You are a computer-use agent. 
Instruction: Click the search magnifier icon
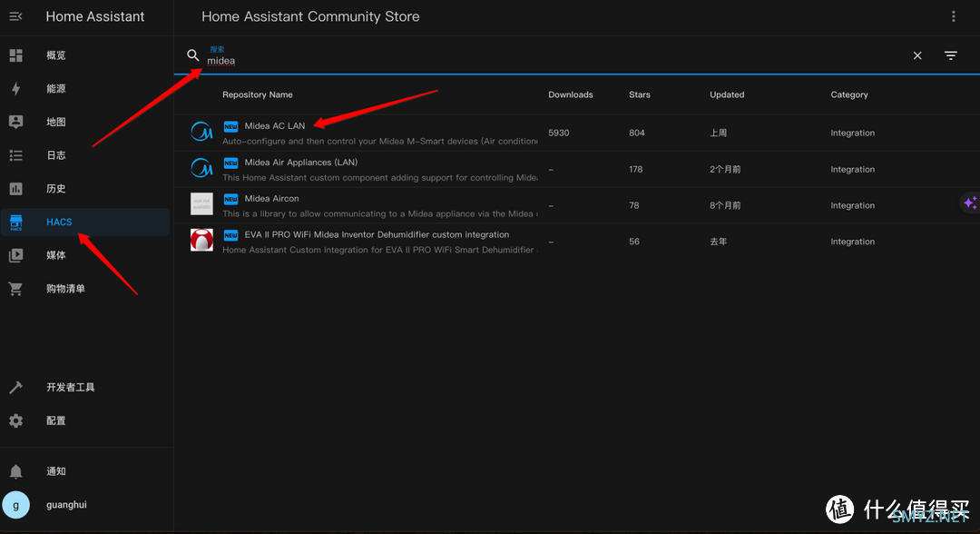pyautogui.click(x=193, y=55)
